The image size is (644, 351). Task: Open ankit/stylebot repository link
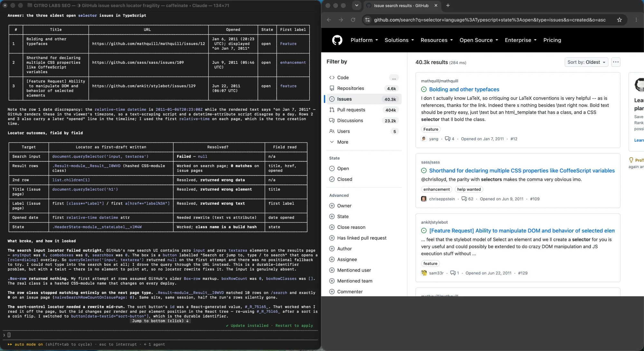pyautogui.click(x=434, y=222)
